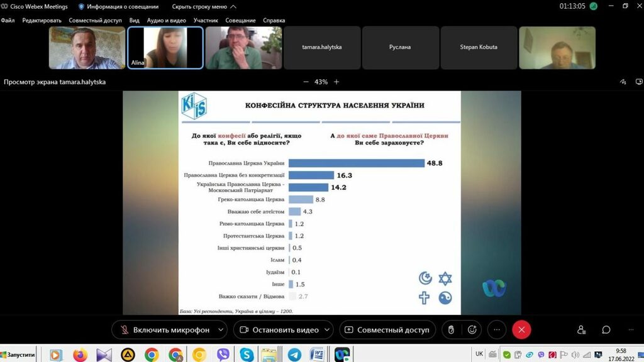Open Firefox from the taskbar

(x=80, y=354)
